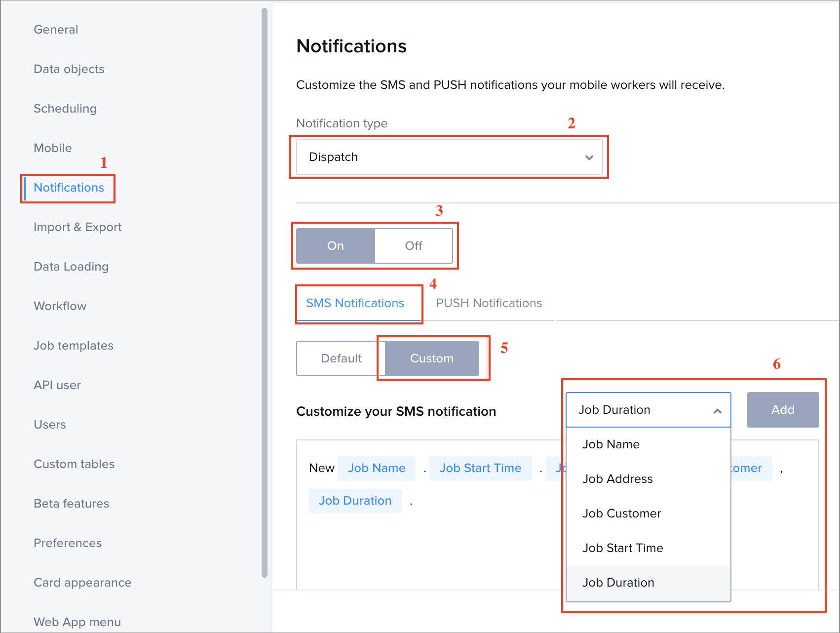Switch to the Default SMS template

point(342,358)
